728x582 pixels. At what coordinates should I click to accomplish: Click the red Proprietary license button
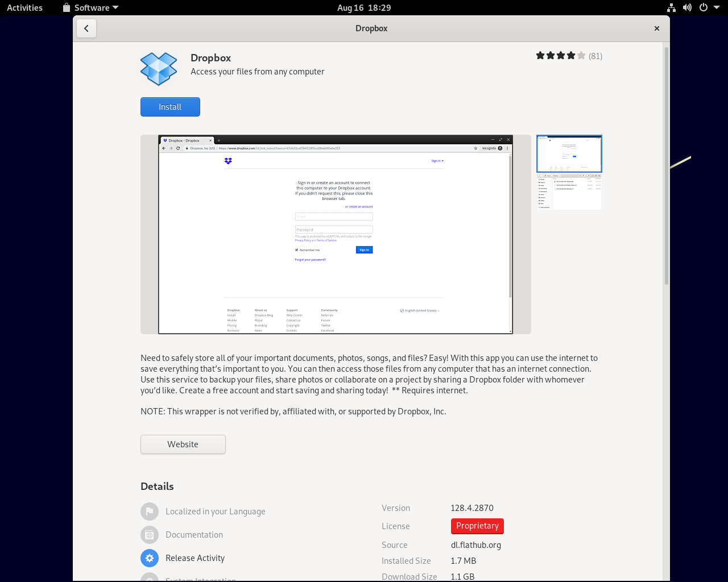tap(477, 526)
